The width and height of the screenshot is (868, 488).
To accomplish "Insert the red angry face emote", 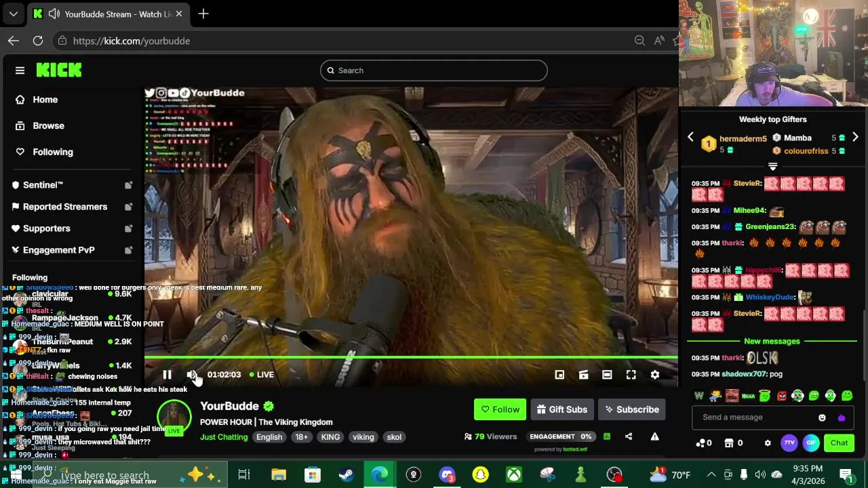I will click(x=781, y=396).
